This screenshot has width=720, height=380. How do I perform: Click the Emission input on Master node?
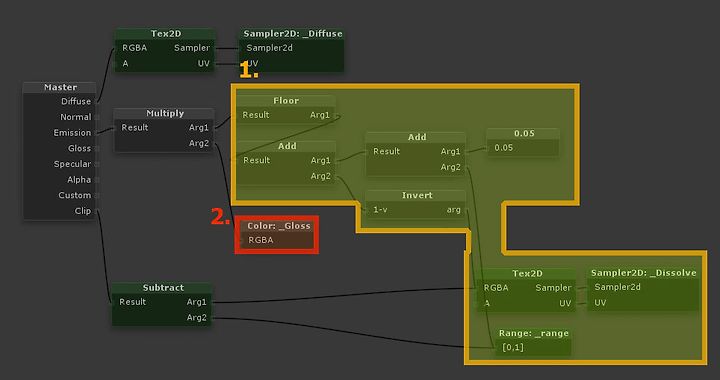tap(72, 133)
